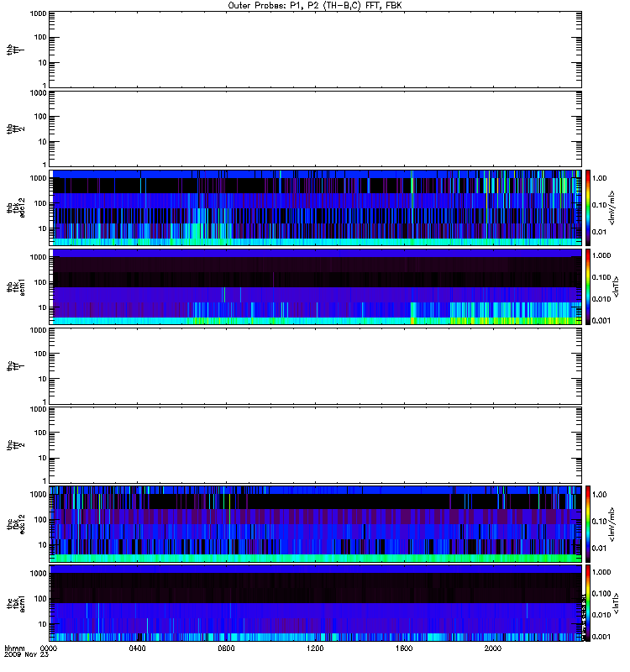Click the thc fbk edc12 color bar
The image size is (630, 672).
588,523
